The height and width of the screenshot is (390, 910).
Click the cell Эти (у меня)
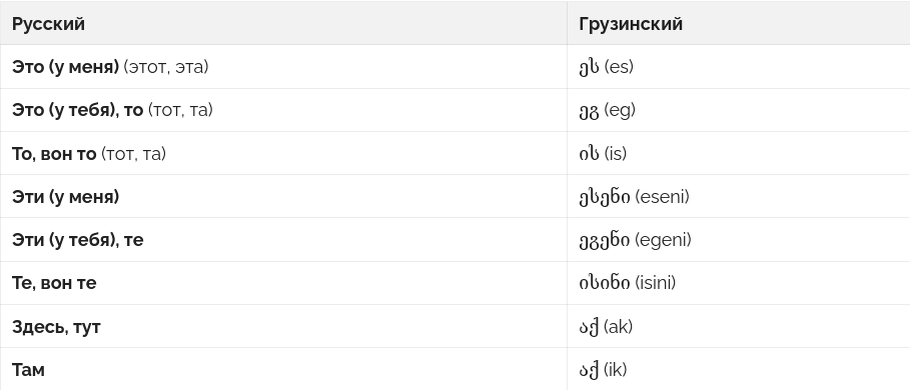[284, 197]
